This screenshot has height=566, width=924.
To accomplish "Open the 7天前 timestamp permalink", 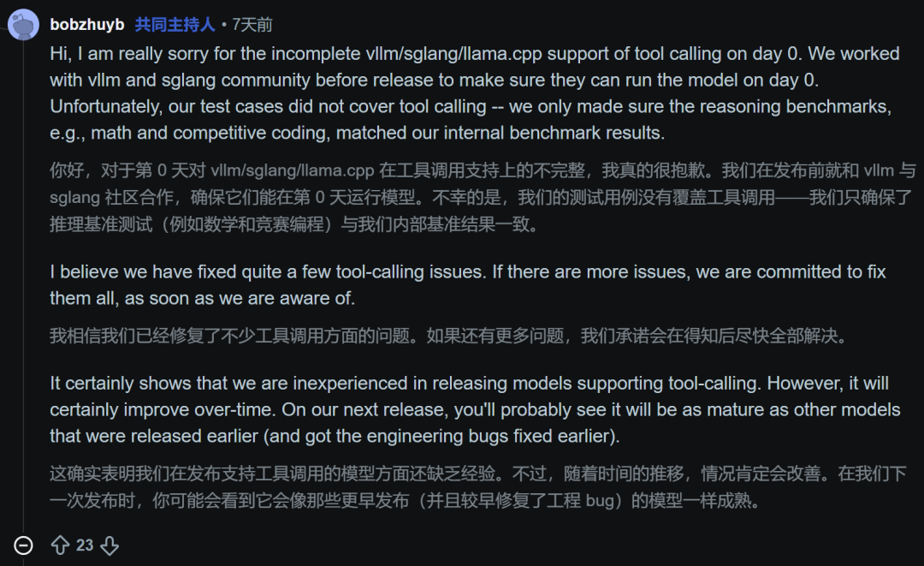I will coord(252,25).
